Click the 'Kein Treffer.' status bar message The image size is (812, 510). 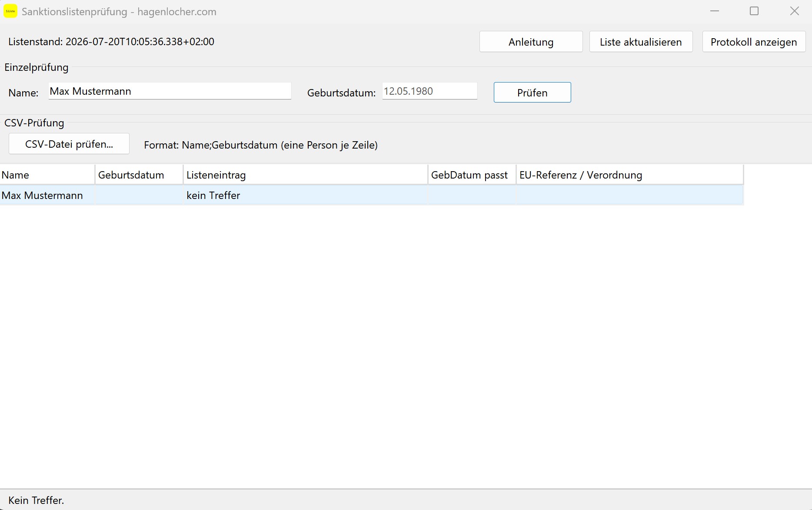click(36, 500)
